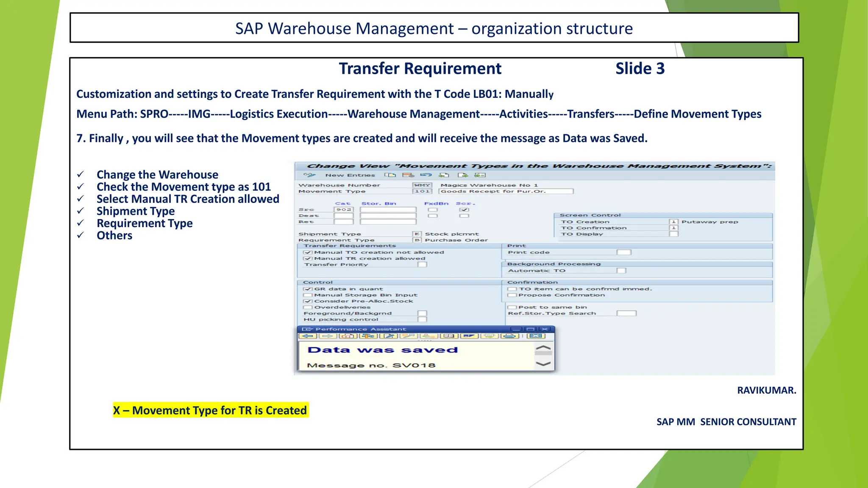Screen dimensions: 868x488
Task: Click the Dest Cat input field
Action: pos(344,216)
